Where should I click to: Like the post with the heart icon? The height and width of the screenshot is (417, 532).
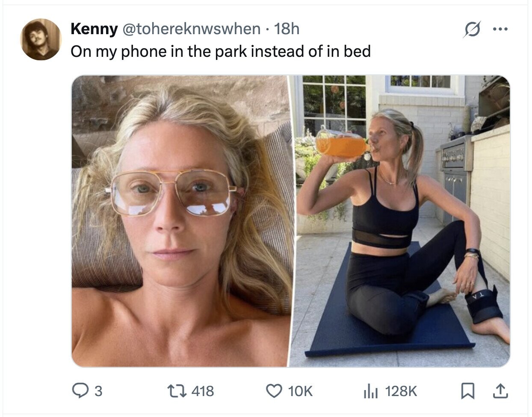[274, 391]
